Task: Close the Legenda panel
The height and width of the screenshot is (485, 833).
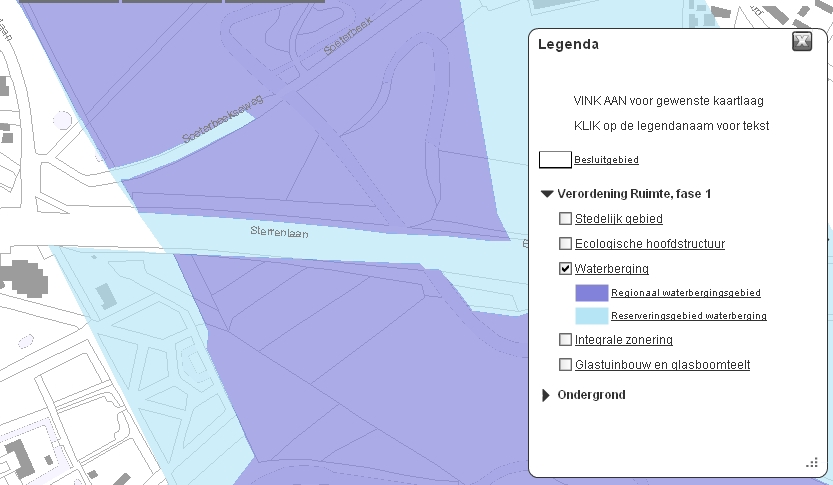Action: point(802,41)
